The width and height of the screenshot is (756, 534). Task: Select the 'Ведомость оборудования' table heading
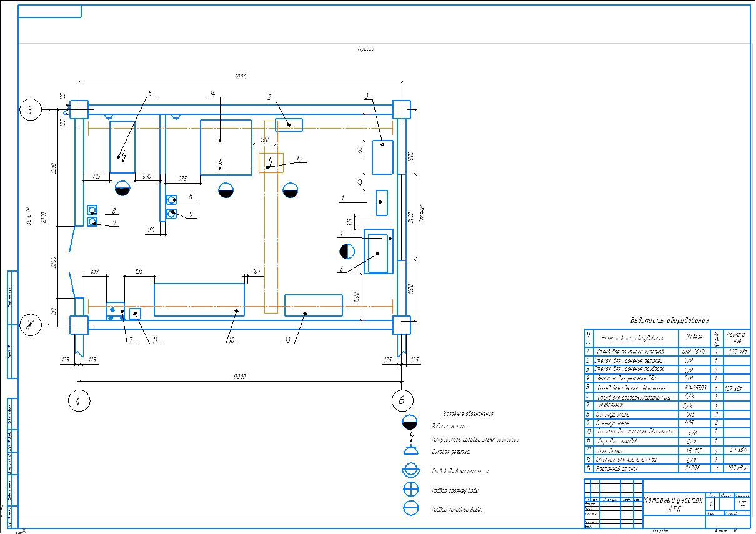click(670, 320)
